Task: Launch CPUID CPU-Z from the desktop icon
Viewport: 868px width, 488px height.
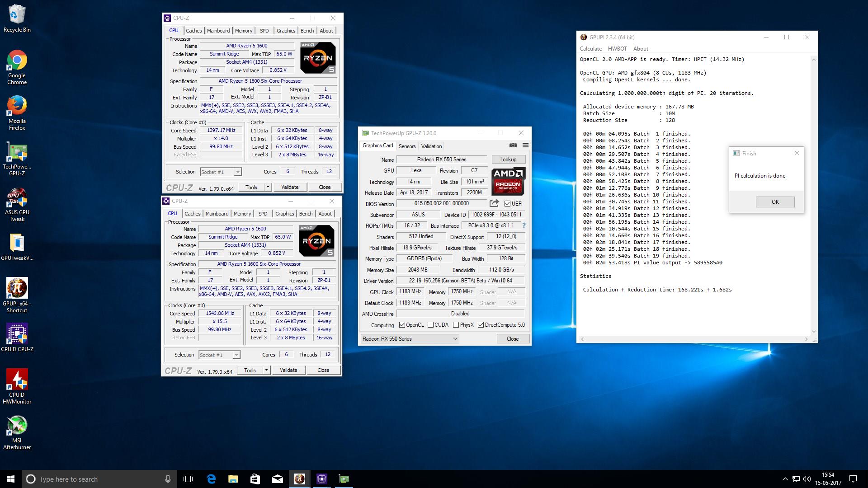Action: click(x=17, y=338)
